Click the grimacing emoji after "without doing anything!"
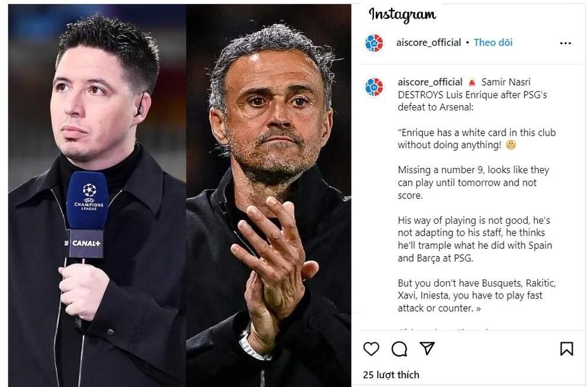This screenshot has height=387, width=588. coord(510,145)
